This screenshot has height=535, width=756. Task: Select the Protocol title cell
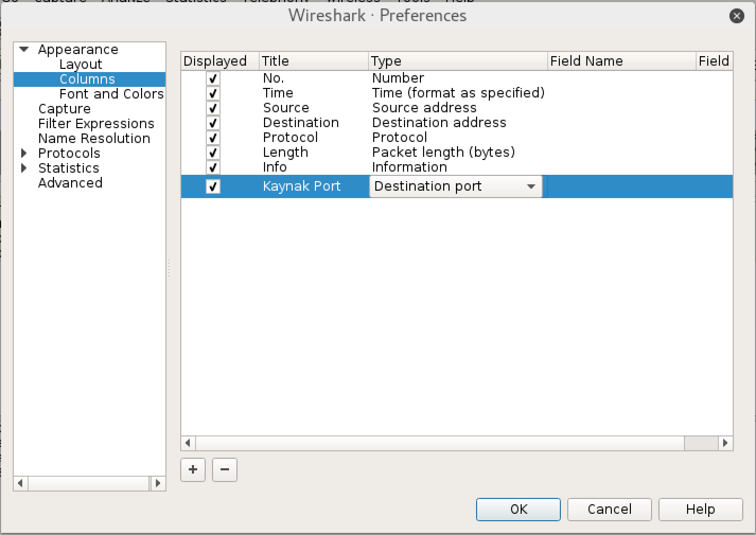[x=290, y=137]
